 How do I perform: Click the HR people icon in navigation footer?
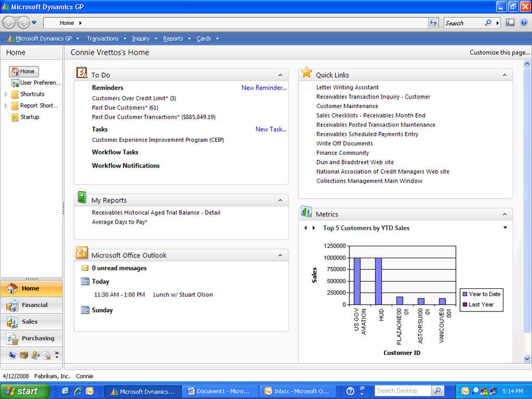pyautogui.click(x=35, y=355)
